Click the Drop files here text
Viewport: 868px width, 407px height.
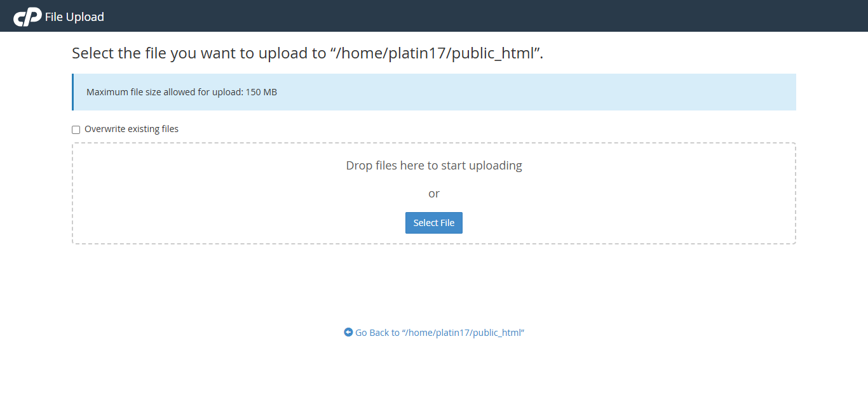click(434, 165)
